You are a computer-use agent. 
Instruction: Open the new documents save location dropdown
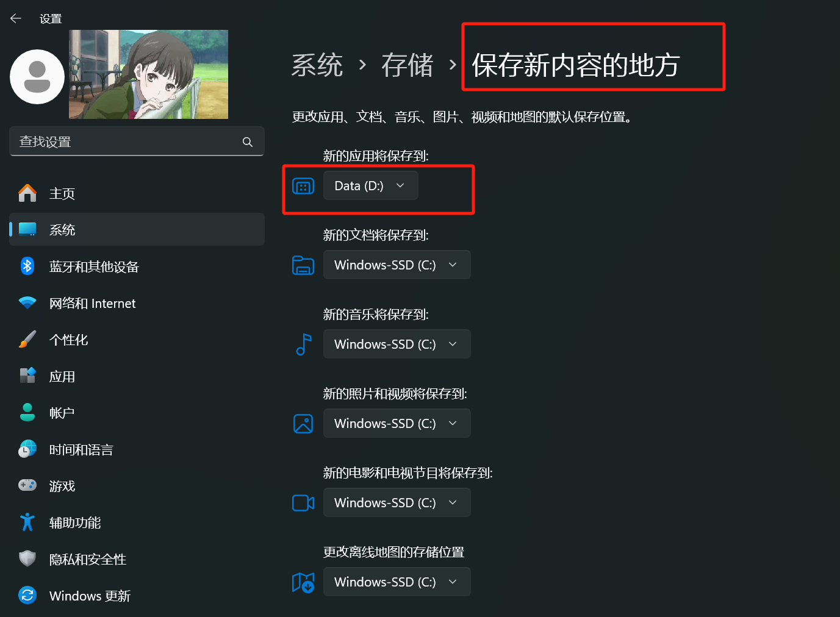point(397,265)
